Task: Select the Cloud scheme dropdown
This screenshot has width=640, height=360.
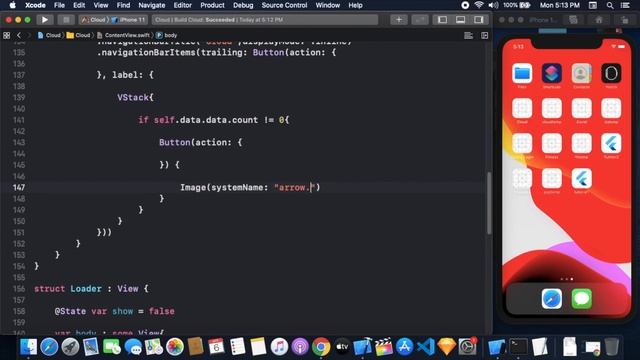Action: tap(94, 20)
